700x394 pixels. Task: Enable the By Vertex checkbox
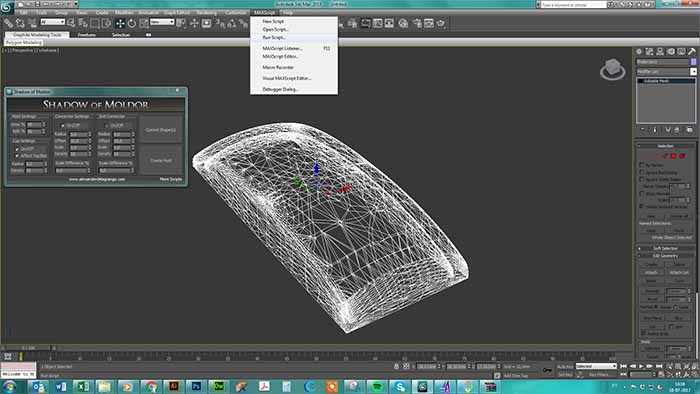pos(642,165)
